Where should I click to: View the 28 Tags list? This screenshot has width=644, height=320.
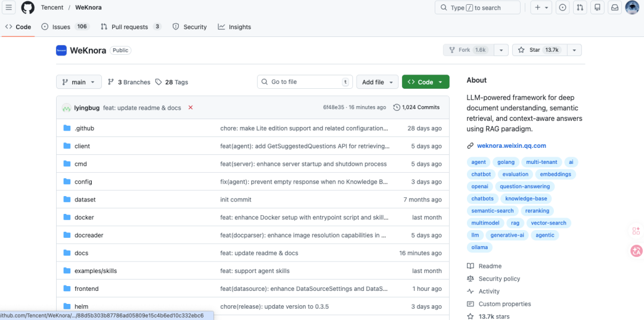tap(172, 82)
